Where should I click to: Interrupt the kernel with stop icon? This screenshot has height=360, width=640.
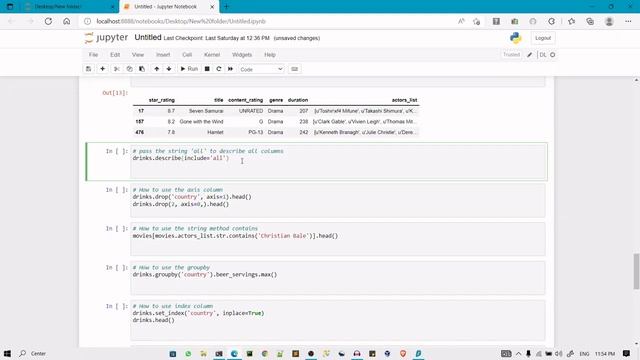point(207,69)
